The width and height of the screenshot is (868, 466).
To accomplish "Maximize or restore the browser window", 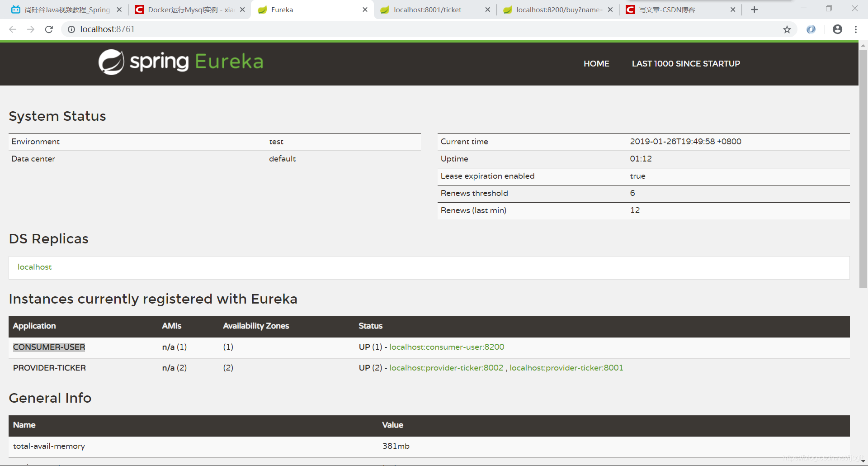I will [829, 9].
